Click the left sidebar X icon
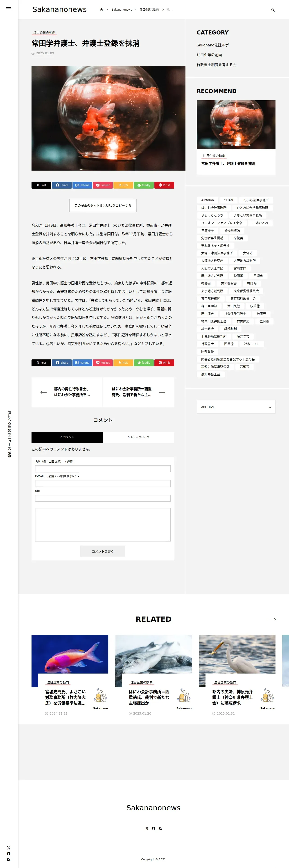Image resolution: width=289 pixels, height=868 pixels. (x=9, y=848)
